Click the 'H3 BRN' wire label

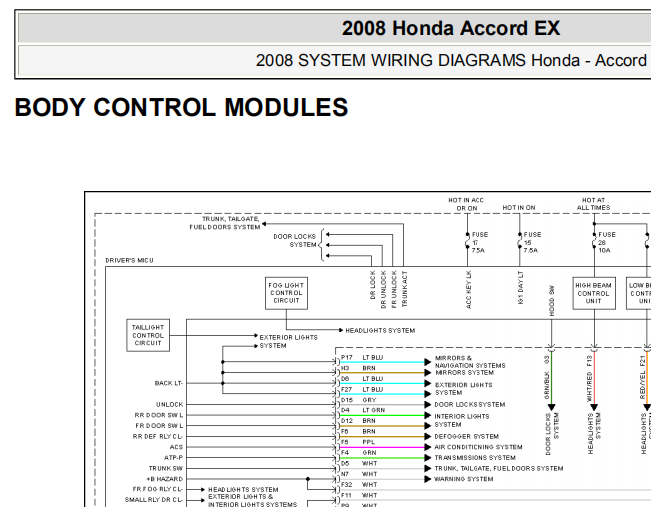coord(358,368)
